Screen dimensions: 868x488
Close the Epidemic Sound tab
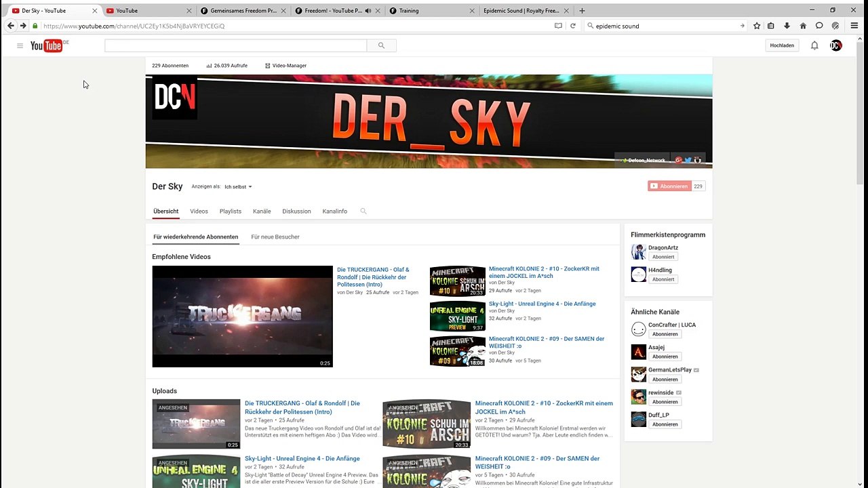tap(566, 11)
